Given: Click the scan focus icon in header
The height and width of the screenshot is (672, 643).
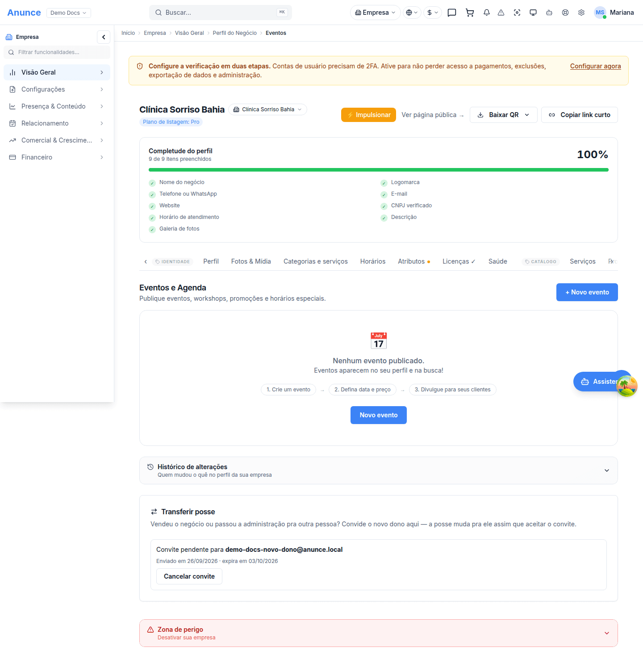Looking at the screenshot, I should click(x=517, y=13).
